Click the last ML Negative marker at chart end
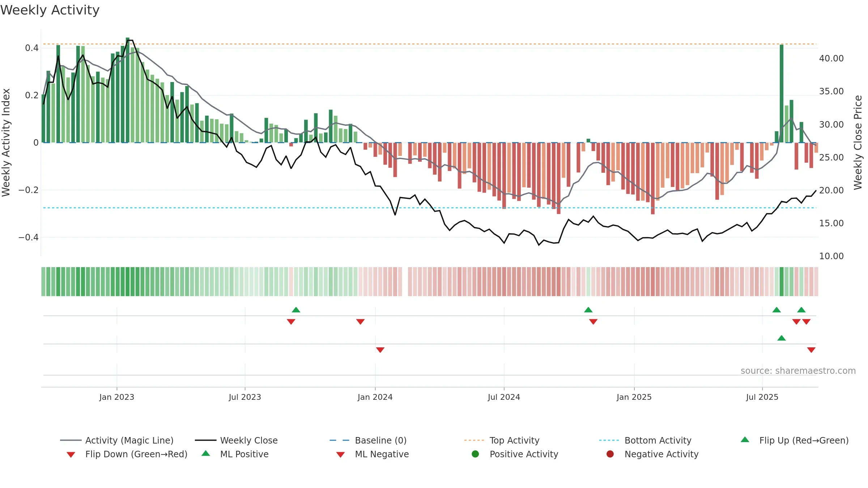This screenshot has width=868, height=488. pyautogui.click(x=811, y=350)
